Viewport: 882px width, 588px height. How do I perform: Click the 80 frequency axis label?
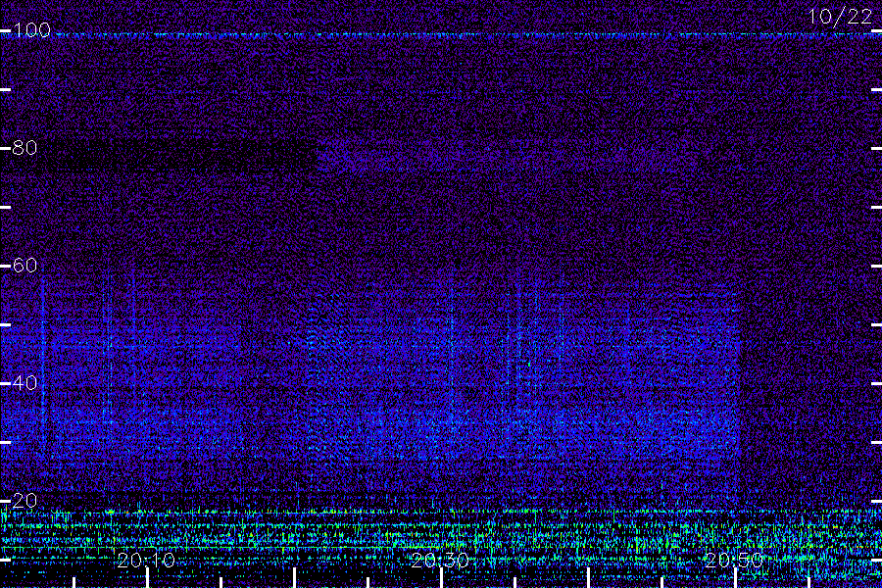[24, 148]
